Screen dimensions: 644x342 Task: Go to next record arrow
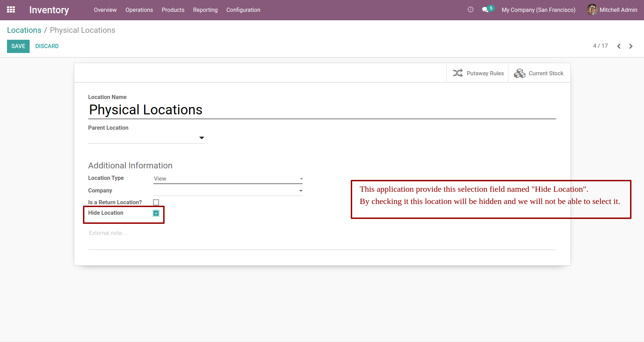pos(631,46)
